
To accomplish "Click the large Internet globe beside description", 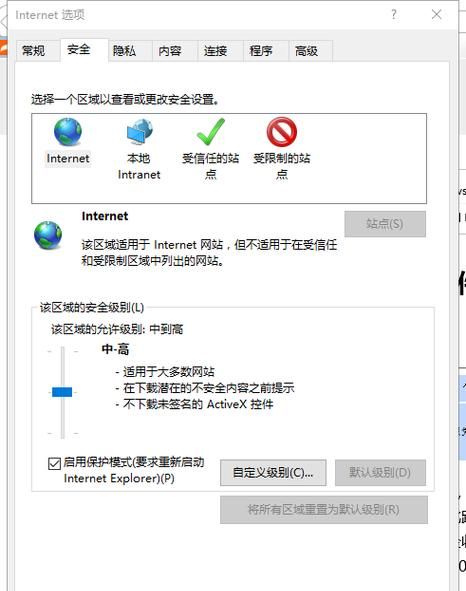I will pos(48,236).
